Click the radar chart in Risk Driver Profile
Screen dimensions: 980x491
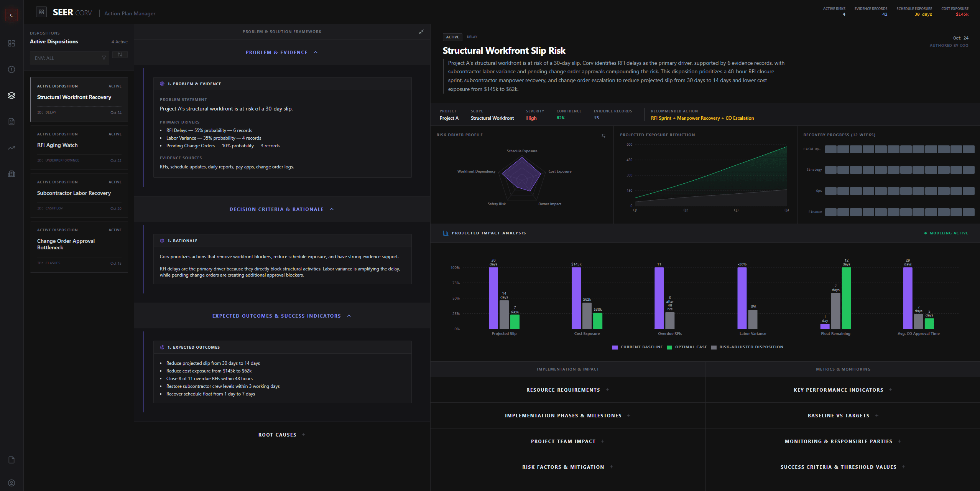coord(521,178)
